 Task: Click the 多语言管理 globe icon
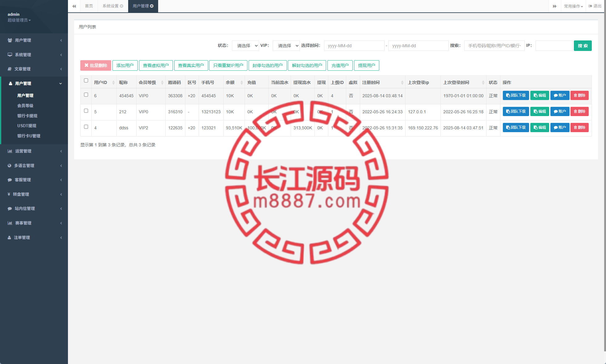(10, 165)
